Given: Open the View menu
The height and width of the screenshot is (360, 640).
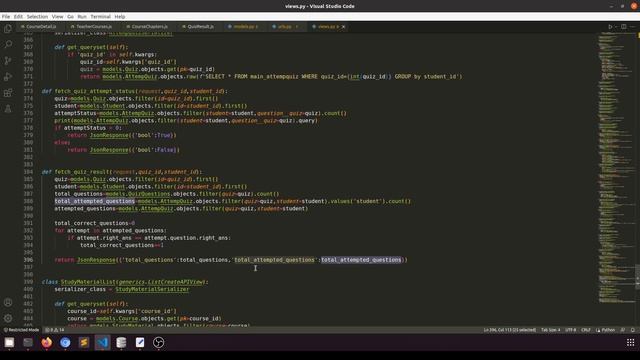Looking at the screenshot, I should pos(58,17).
